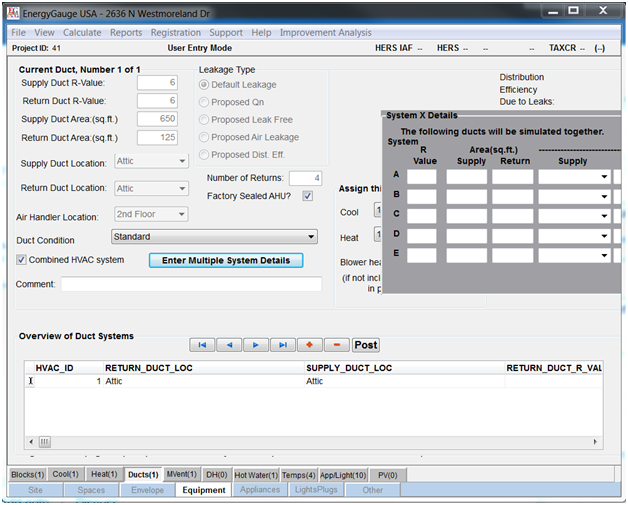
Task: Open the LightsPlugs section tab
Action: pyautogui.click(x=316, y=490)
